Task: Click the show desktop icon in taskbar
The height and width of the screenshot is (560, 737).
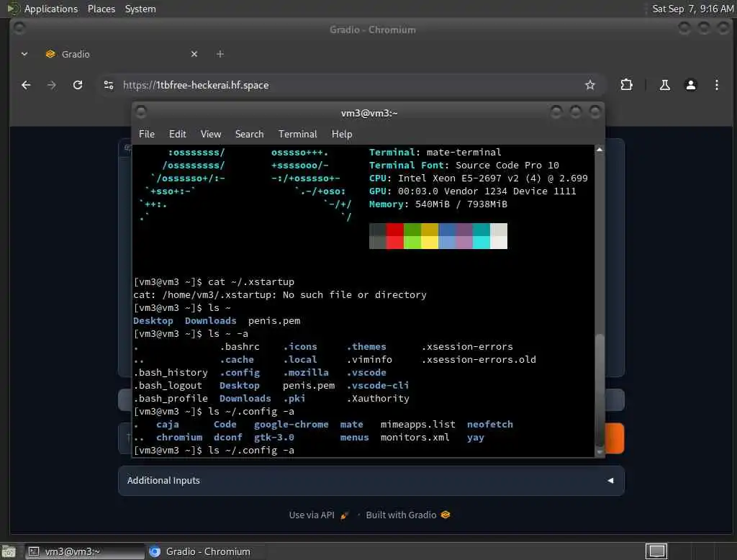Action: 9,551
